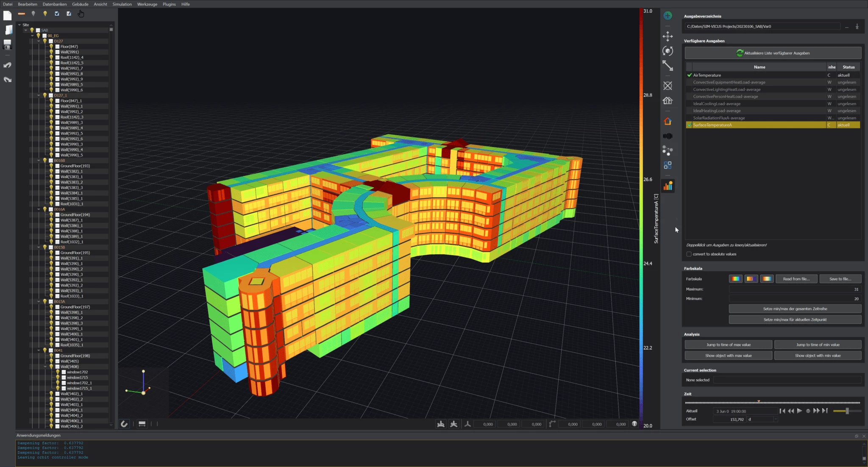Click the redo arrow icon
The height and width of the screenshot is (467, 868).
7,80
